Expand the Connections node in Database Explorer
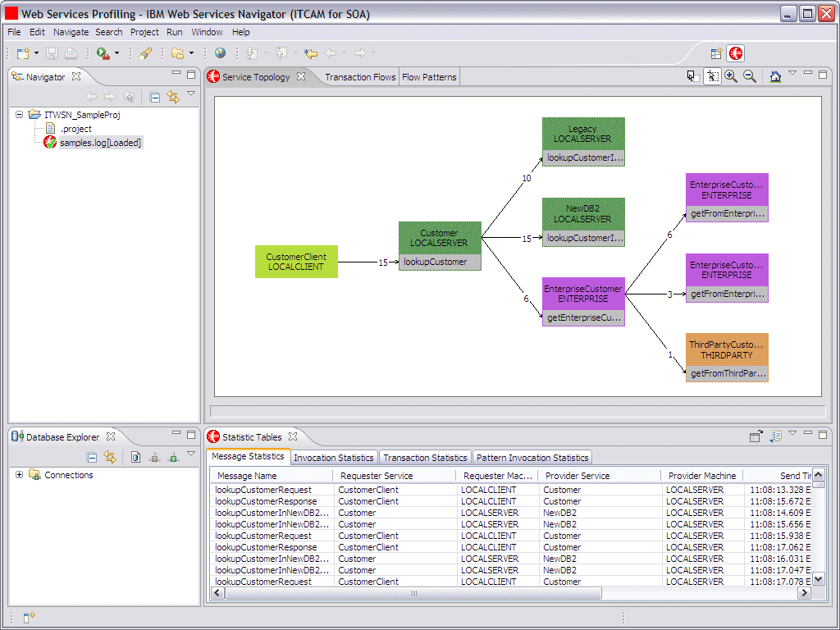Screen dimensions: 840x630 [x=18, y=474]
